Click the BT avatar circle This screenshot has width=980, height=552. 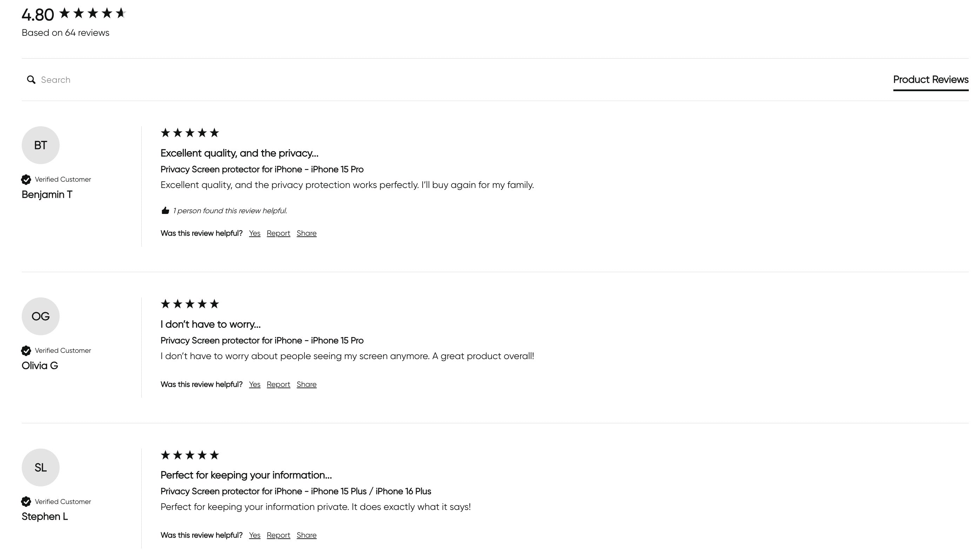click(x=41, y=145)
